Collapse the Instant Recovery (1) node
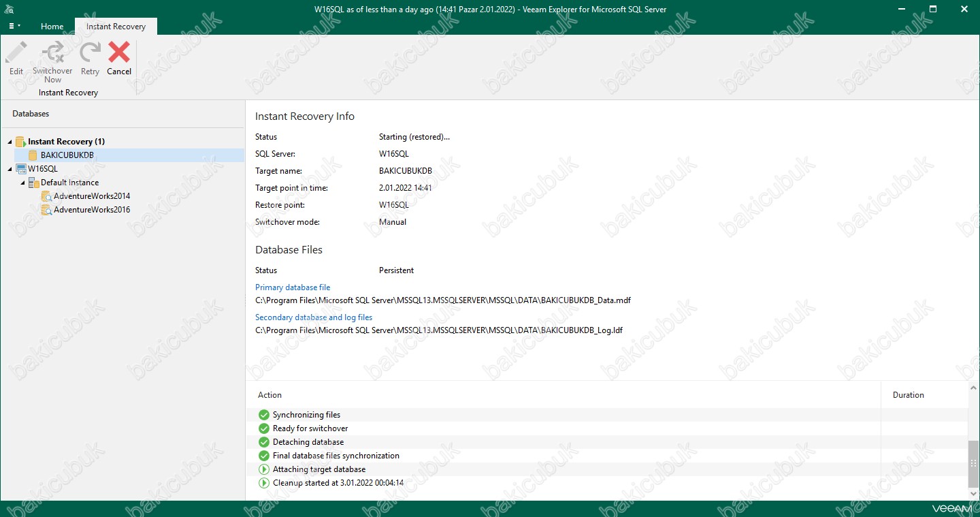Image resolution: width=980 pixels, height=517 pixels. tap(10, 142)
